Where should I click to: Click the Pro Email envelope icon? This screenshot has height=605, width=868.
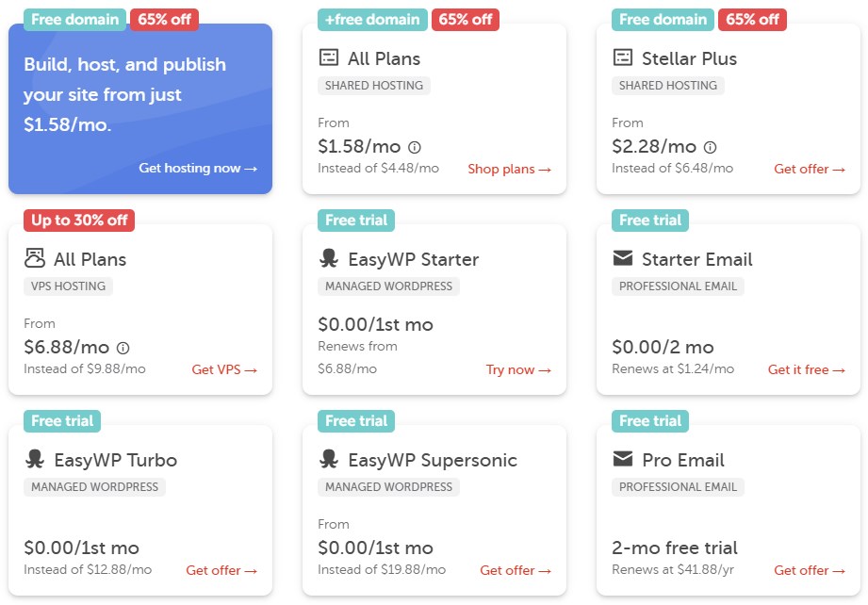click(623, 459)
